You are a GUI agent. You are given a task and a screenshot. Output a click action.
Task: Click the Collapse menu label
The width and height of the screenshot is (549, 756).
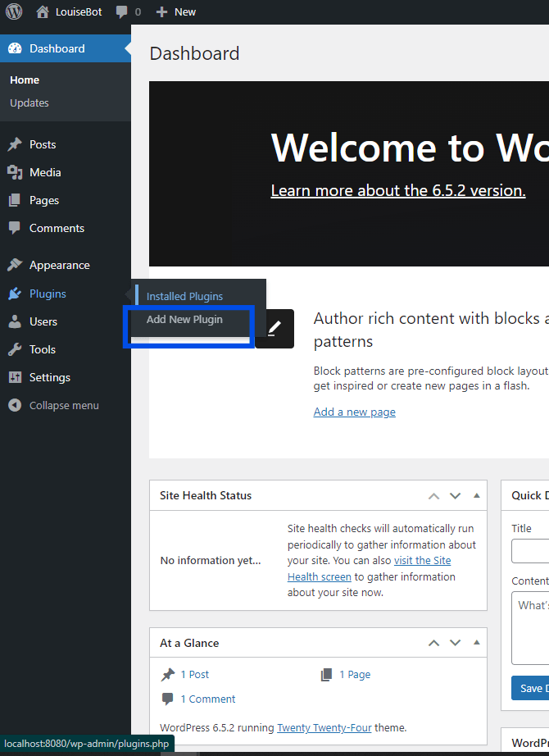click(x=64, y=406)
